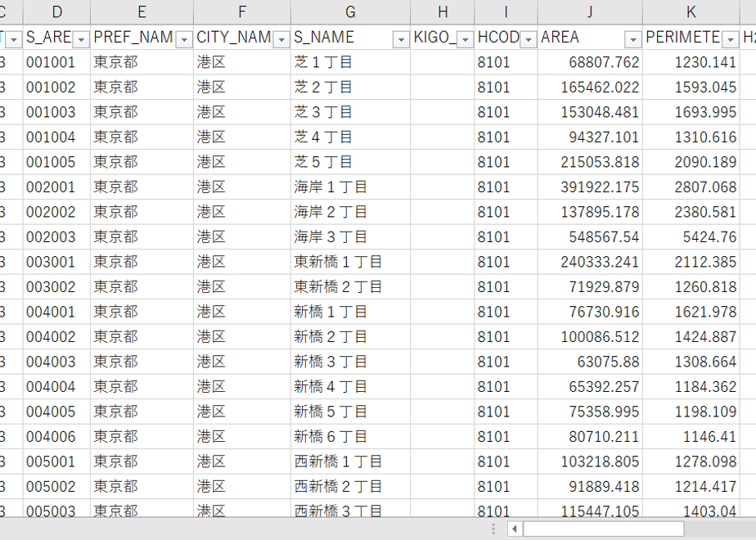Select the S_NAME header cell
756x540 pixels.
coord(350,37)
